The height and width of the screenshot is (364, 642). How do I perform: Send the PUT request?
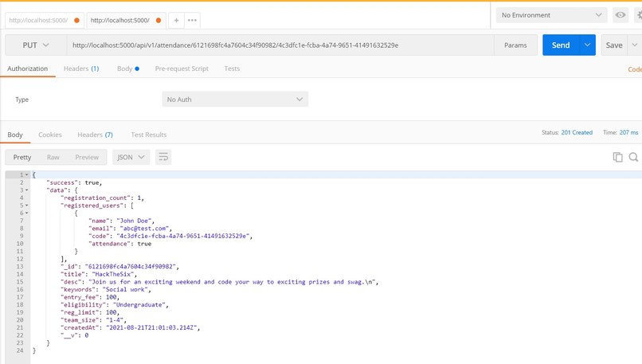pos(561,45)
